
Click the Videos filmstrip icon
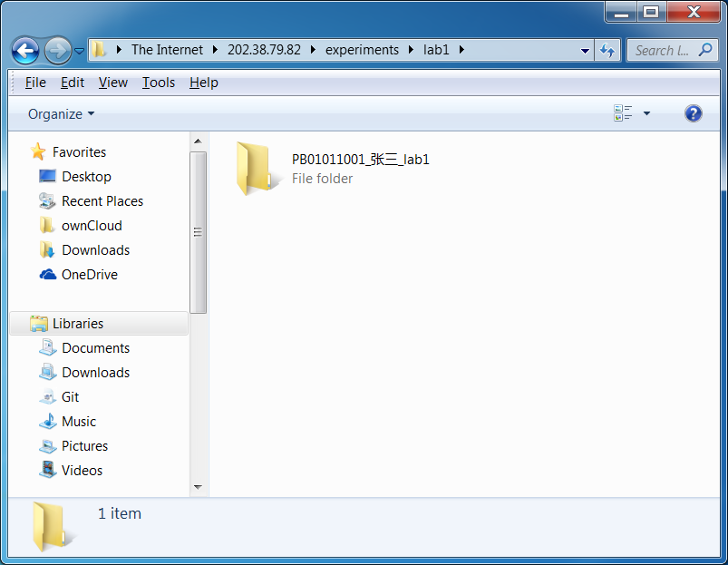pyautogui.click(x=47, y=470)
